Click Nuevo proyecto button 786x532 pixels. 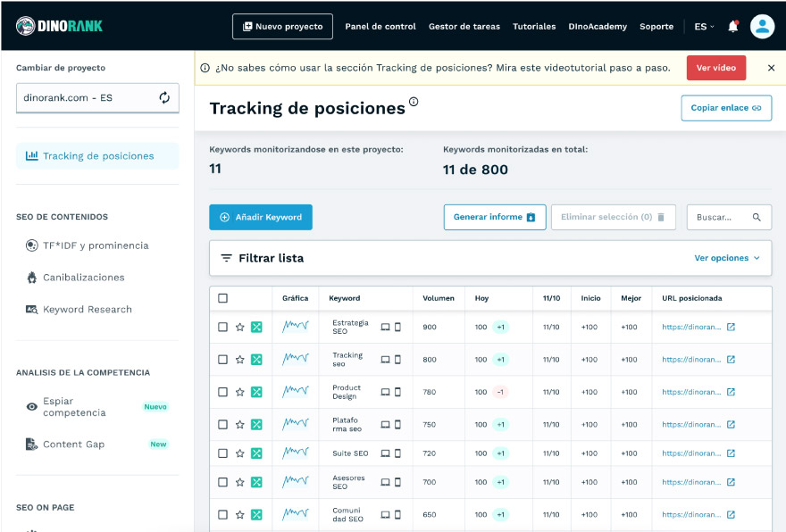pos(283,27)
